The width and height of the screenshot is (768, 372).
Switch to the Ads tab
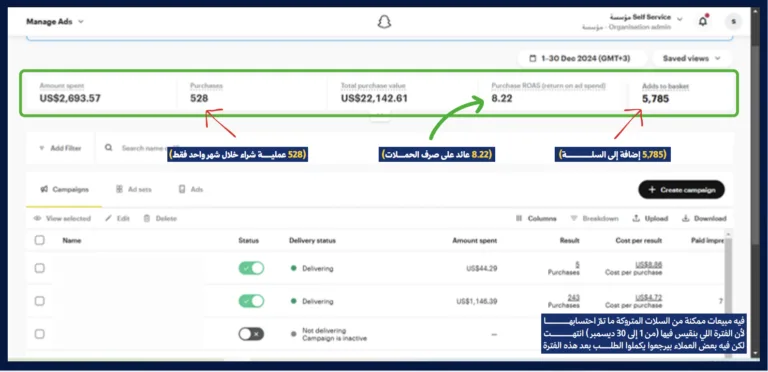pos(191,189)
